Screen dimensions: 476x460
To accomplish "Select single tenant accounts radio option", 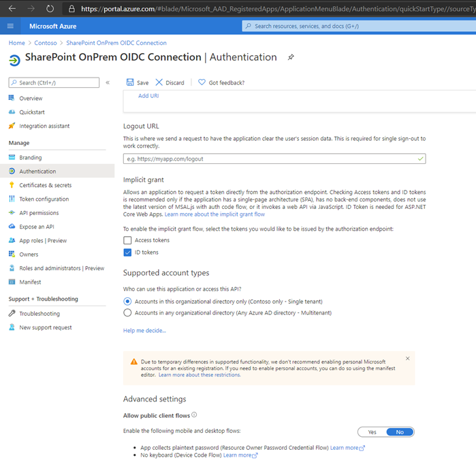I will click(x=127, y=301).
